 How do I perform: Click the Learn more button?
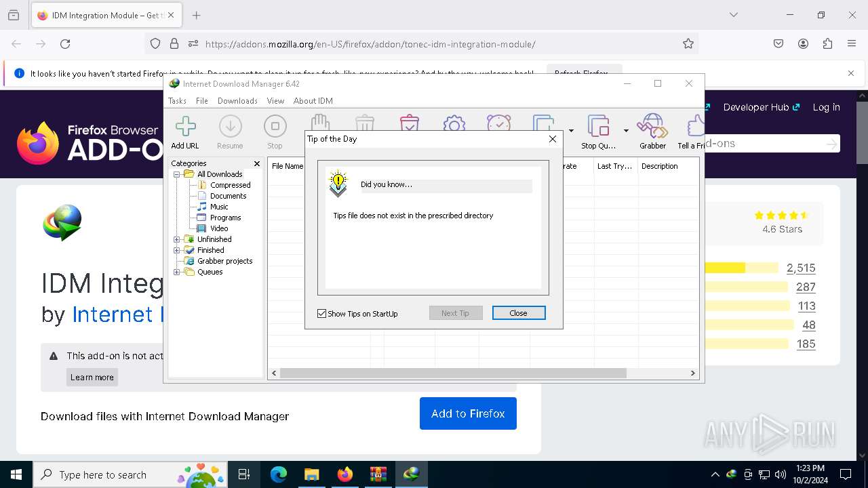click(x=92, y=378)
